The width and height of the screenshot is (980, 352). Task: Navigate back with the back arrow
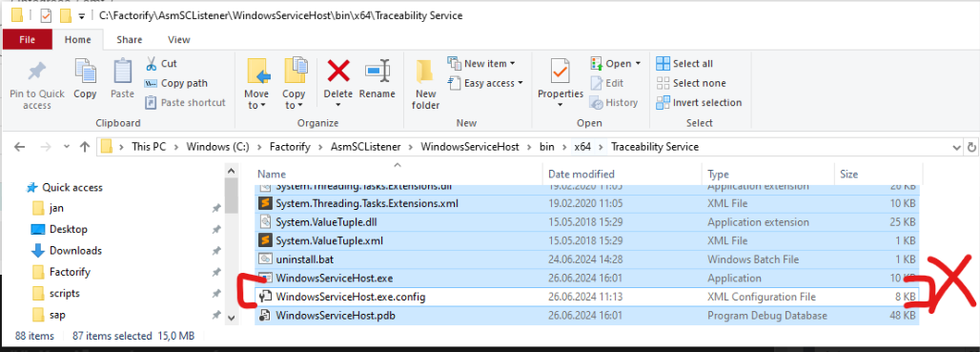(x=19, y=147)
